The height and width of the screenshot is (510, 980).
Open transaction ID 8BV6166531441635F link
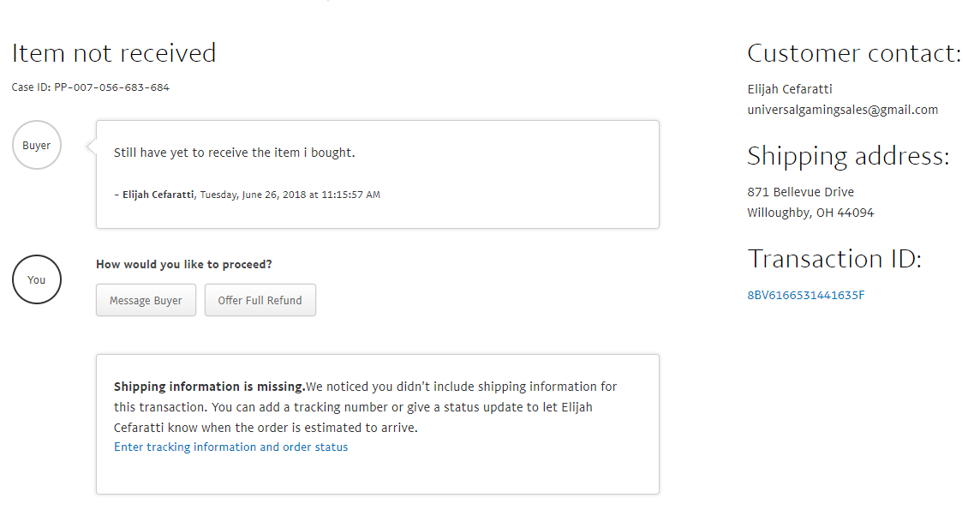click(805, 295)
